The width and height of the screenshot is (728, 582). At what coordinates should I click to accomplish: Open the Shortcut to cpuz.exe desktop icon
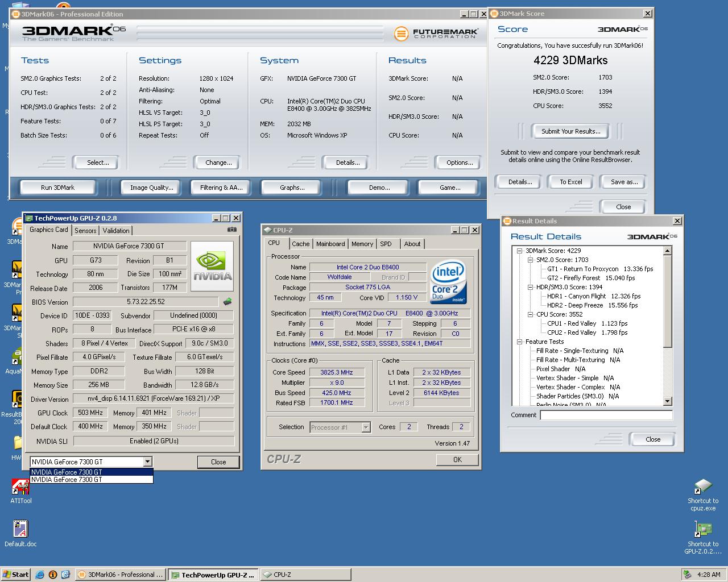click(703, 495)
